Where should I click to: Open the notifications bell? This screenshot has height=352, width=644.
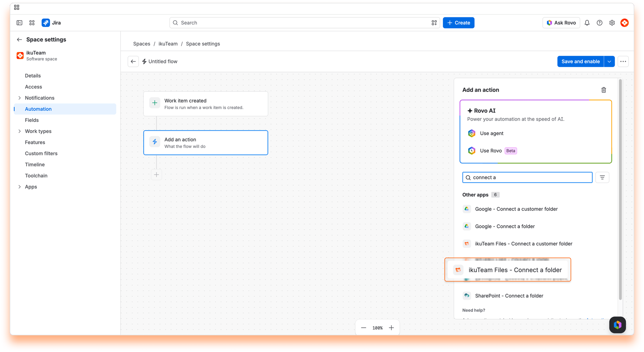(587, 23)
